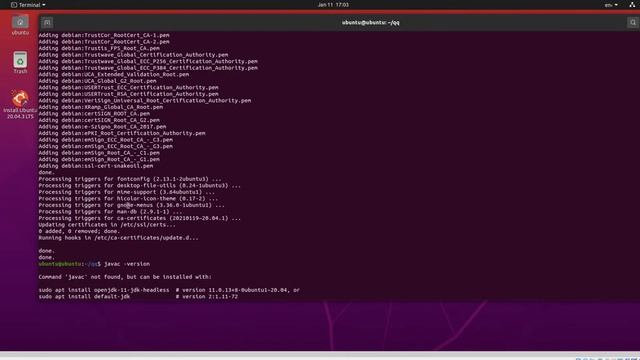
Task: Open the network status icon in top bar
Action: click(632, 5)
